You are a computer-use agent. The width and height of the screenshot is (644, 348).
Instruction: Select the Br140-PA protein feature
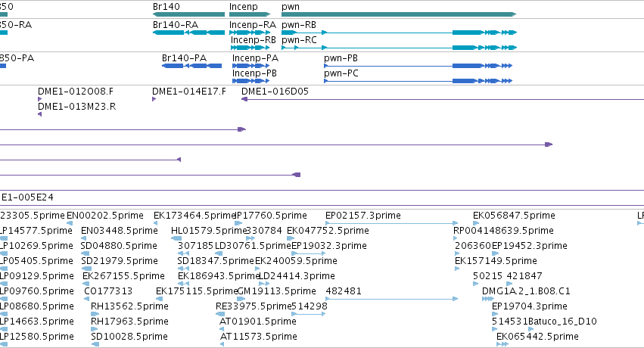click(x=191, y=66)
